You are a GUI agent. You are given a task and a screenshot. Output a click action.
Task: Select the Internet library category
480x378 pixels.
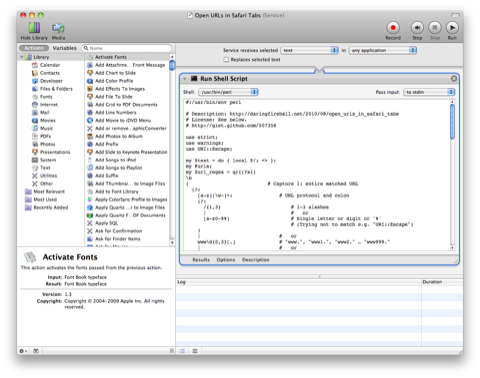[49, 105]
